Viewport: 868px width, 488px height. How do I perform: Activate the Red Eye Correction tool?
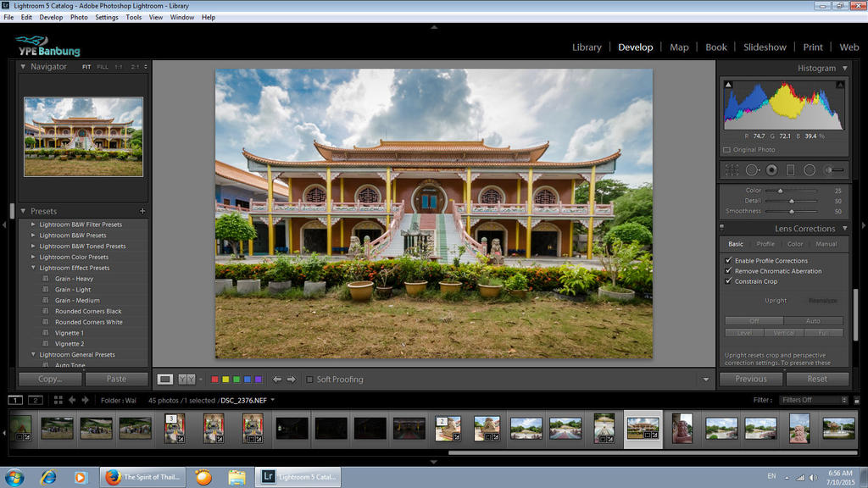click(771, 169)
